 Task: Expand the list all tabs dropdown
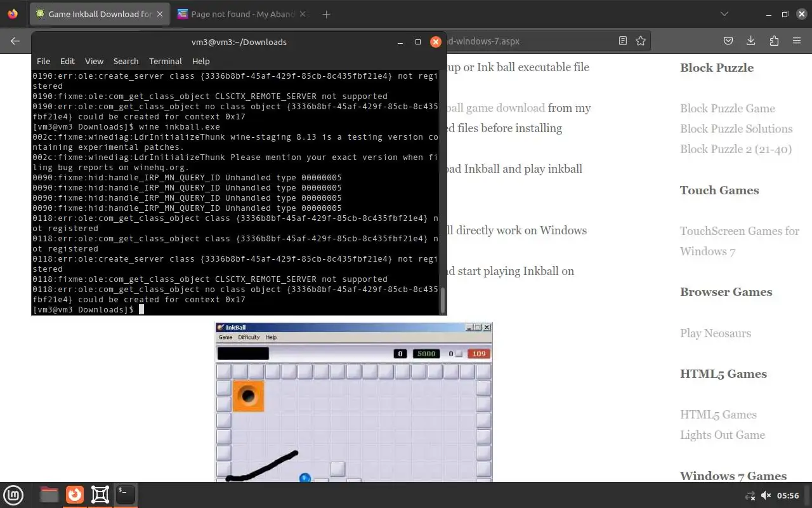click(725, 14)
